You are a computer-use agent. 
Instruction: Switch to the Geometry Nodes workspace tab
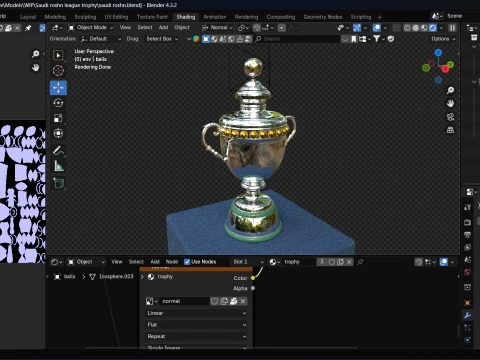point(323,17)
